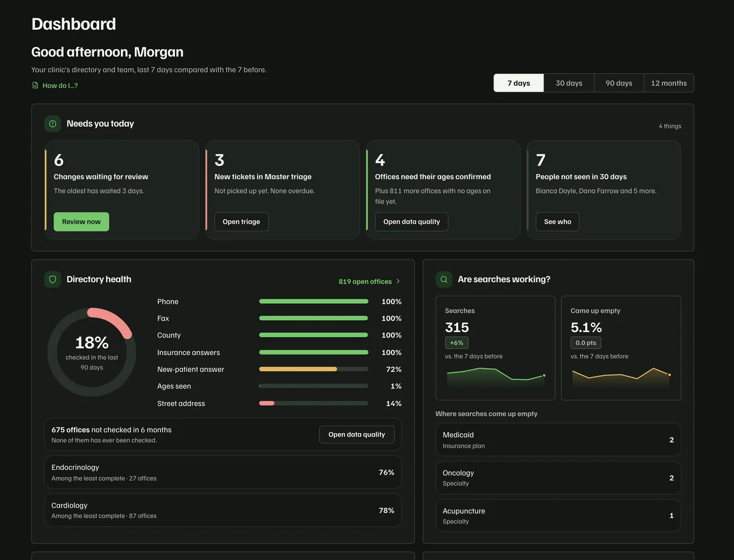Click See who for people not seen
This screenshot has width=734, height=560.
click(558, 222)
